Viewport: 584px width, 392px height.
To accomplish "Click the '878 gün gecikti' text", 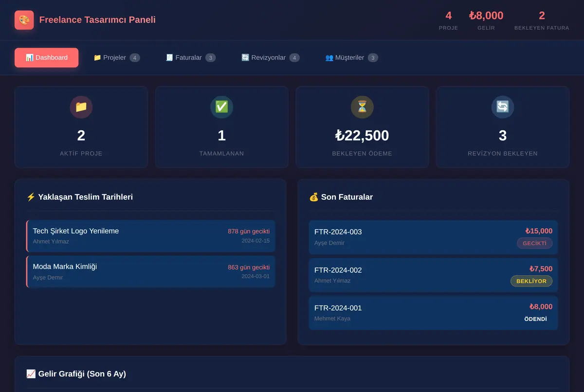I will [x=249, y=232].
